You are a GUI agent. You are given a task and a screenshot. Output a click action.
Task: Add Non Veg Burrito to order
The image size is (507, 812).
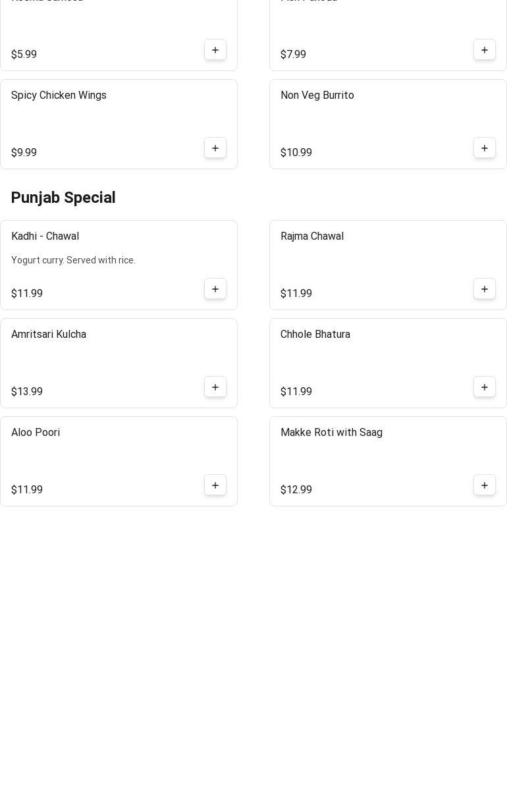coord(485,148)
